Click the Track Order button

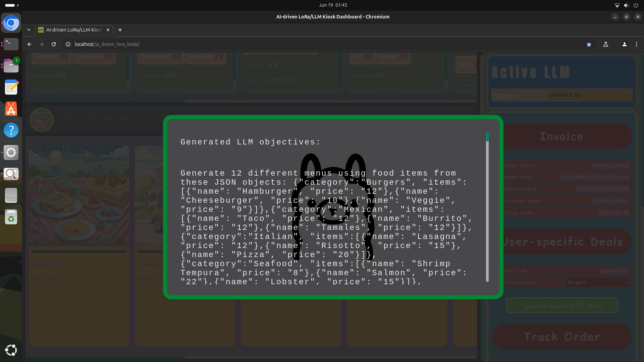pos(562,337)
